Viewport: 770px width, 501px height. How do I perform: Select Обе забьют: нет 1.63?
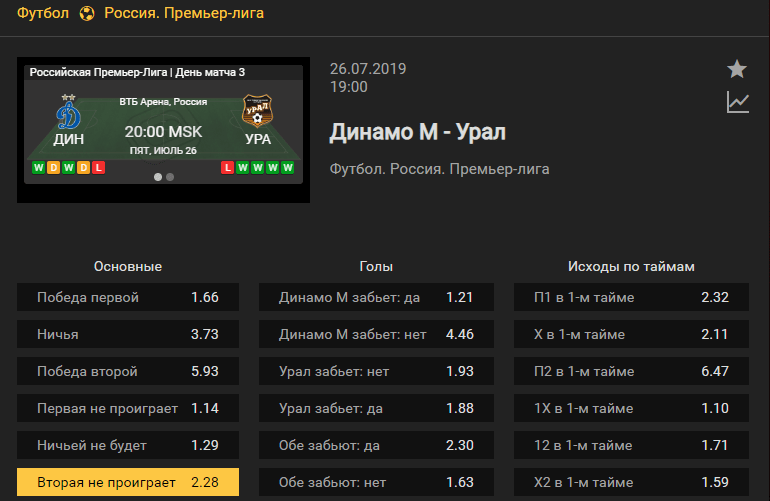click(x=376, y=482)
